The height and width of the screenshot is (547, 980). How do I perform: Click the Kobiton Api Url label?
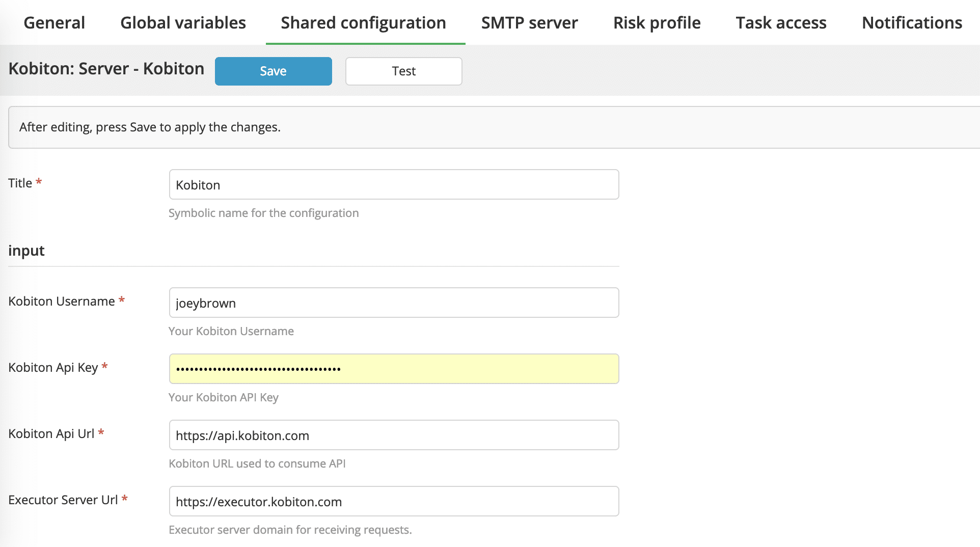[51, 433]
